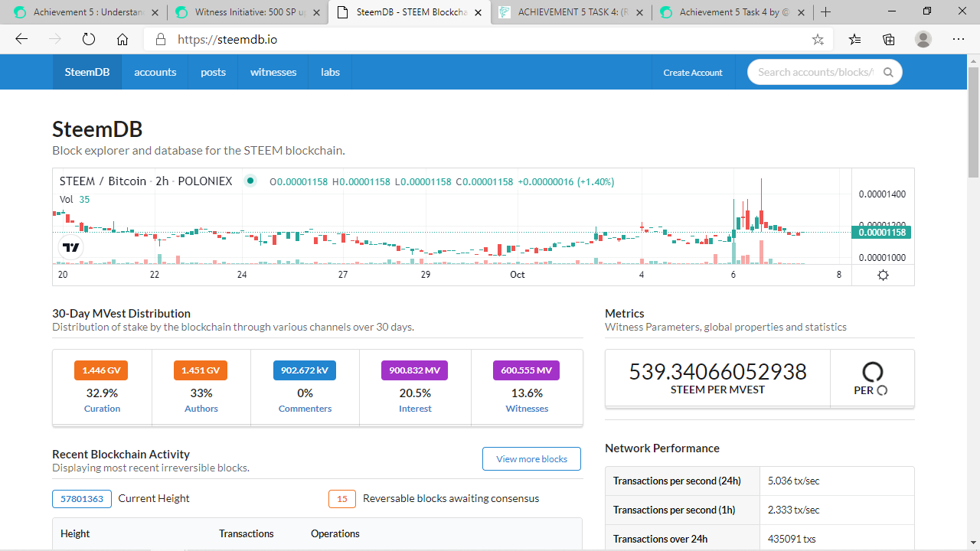Open the browser profile avatar
The height and width of the screenshot is (551, 980).
923,40
